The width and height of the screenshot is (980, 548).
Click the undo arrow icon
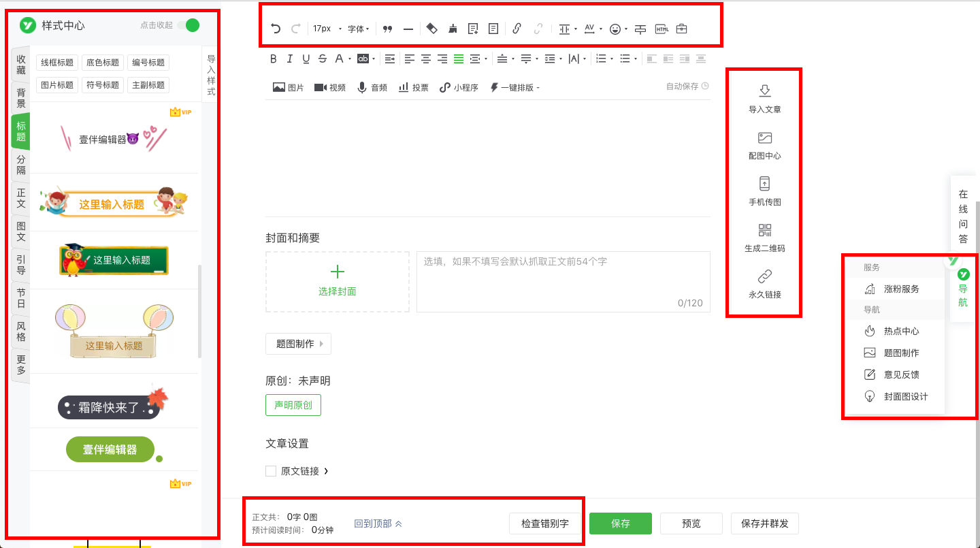click(x=276, y=29)
